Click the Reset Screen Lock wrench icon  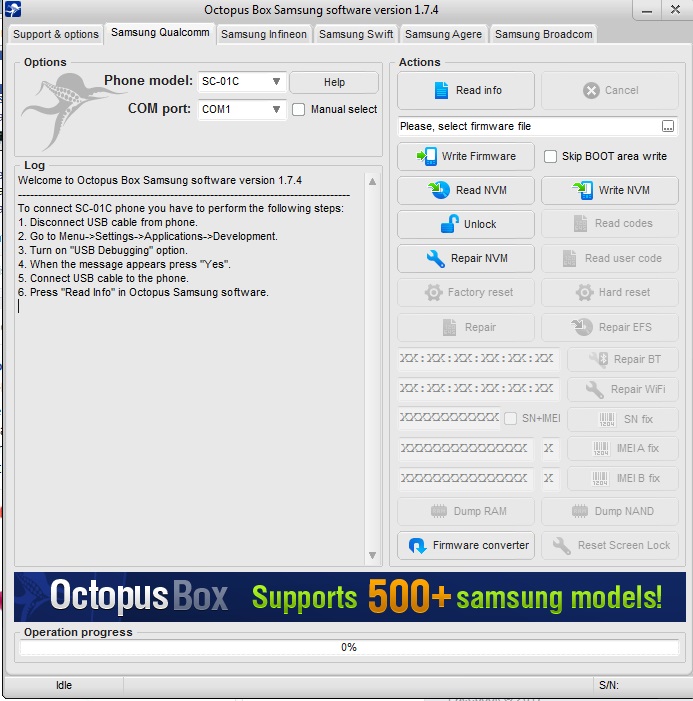[x=562, y=545]
